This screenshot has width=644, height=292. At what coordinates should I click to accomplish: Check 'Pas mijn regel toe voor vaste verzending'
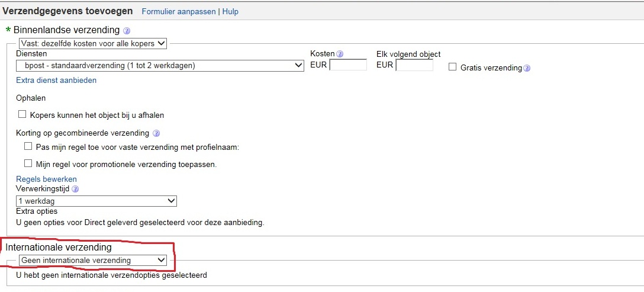28,146
